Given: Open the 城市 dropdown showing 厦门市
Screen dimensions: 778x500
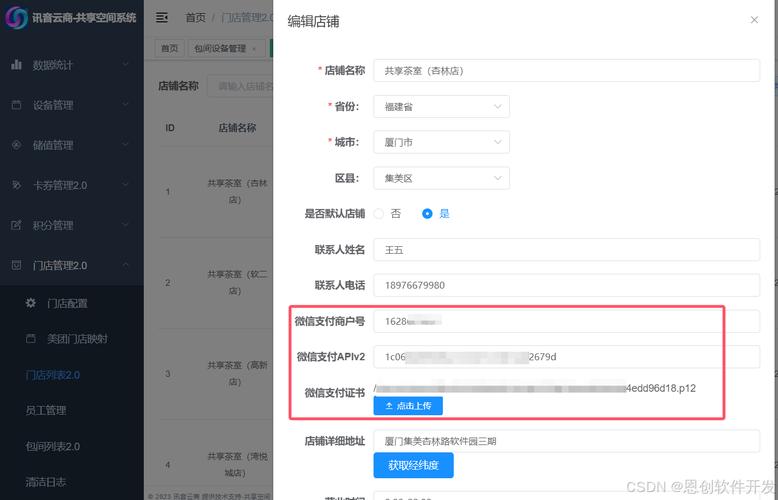Looking at the screenshot, I should point(442,142).
